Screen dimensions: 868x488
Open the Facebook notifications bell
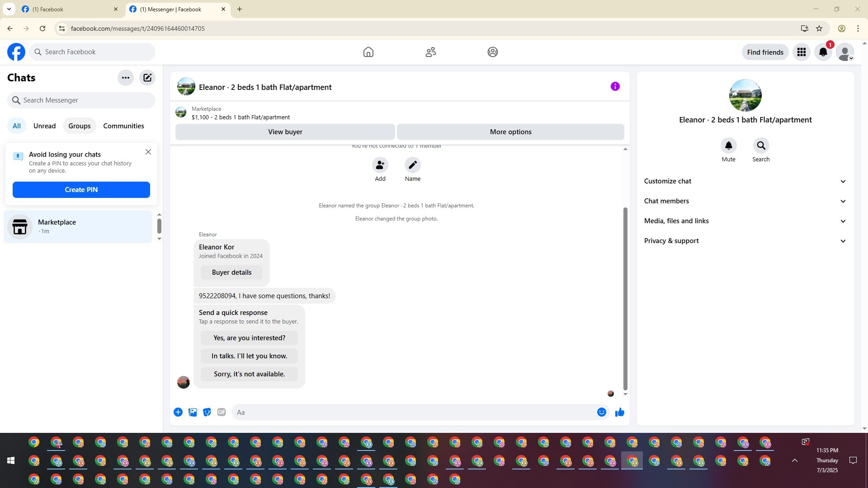823,52
